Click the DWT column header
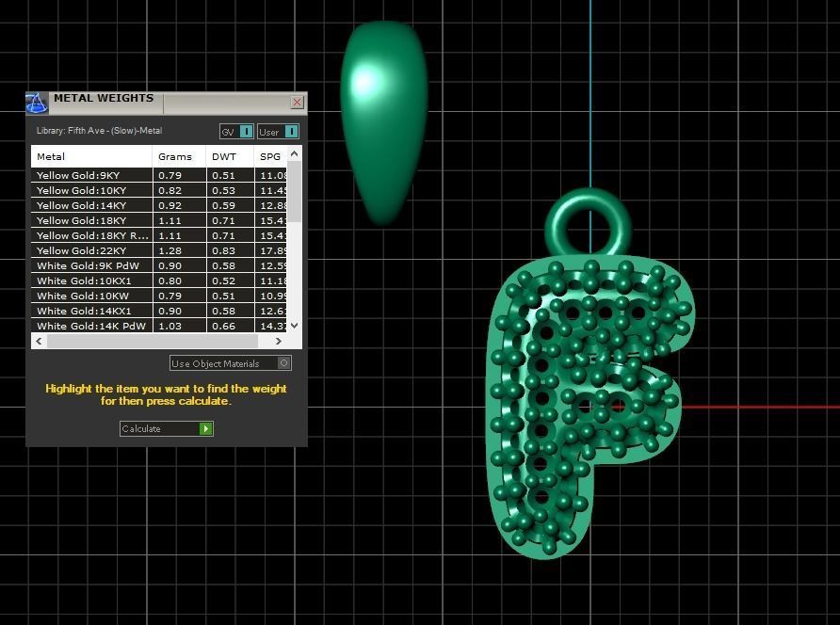This screenshot has height=625, width=840. 230,156
